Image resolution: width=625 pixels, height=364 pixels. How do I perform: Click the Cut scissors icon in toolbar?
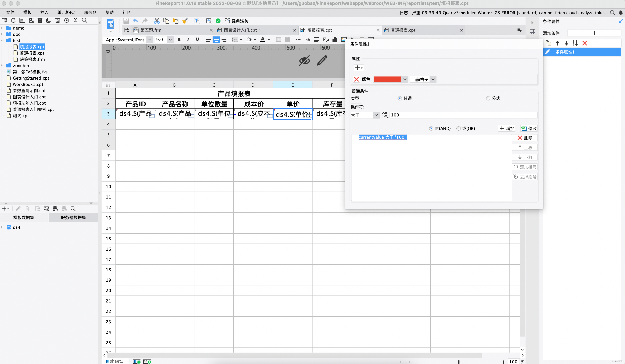(157, 21)
